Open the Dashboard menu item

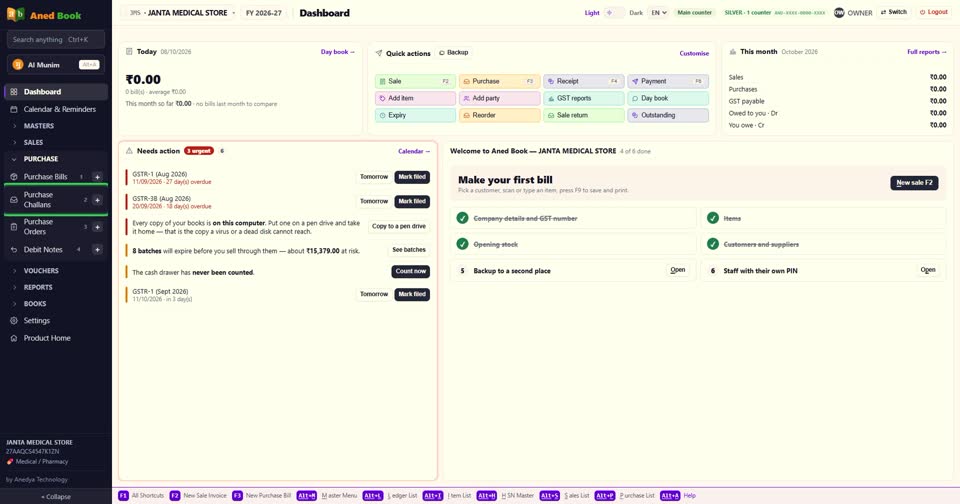pos(56,92)
